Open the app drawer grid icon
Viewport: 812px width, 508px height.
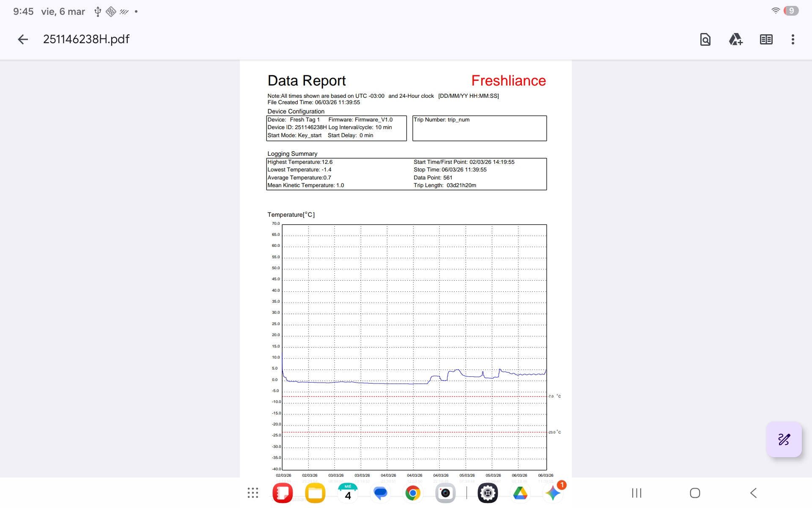point(253,493)
